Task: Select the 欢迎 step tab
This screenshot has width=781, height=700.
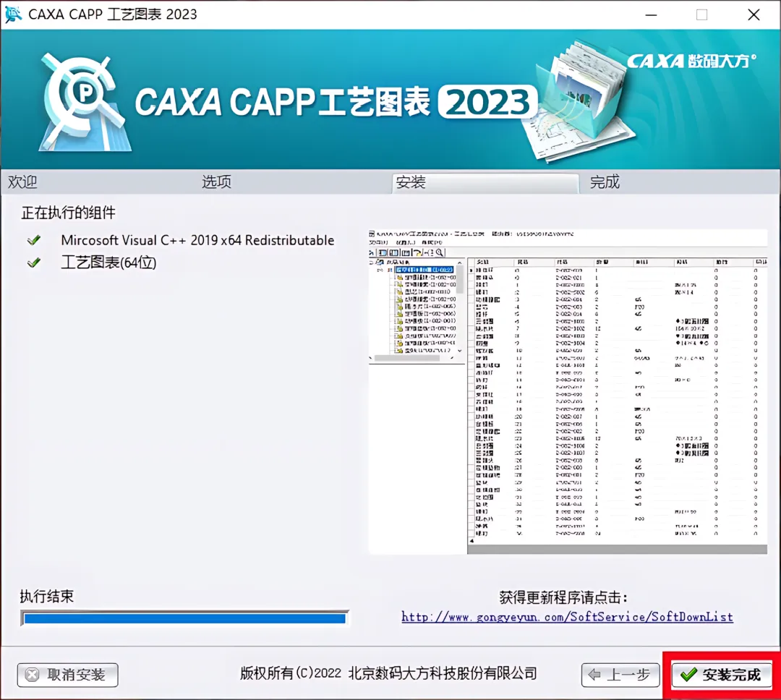Action: (x=22, y=182)
